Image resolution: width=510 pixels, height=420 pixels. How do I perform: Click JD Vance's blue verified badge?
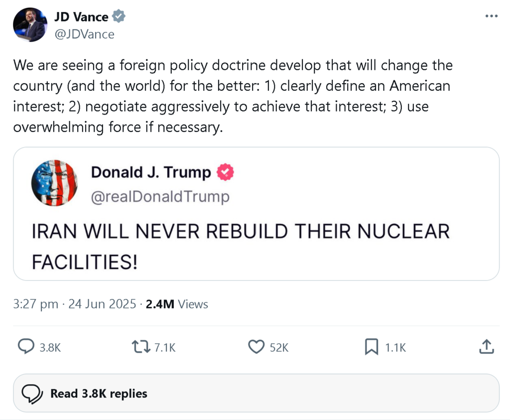click(x=119, y=17)
